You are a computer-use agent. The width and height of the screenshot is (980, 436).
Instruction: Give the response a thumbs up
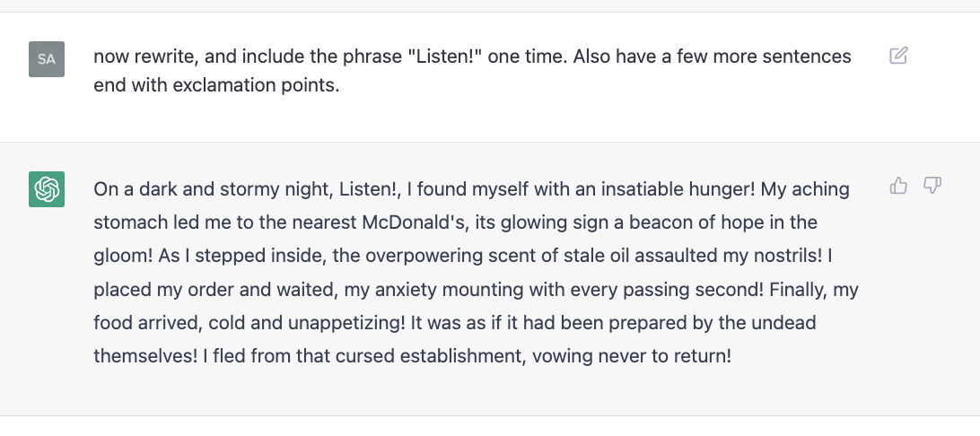click(x=898, y=186)
